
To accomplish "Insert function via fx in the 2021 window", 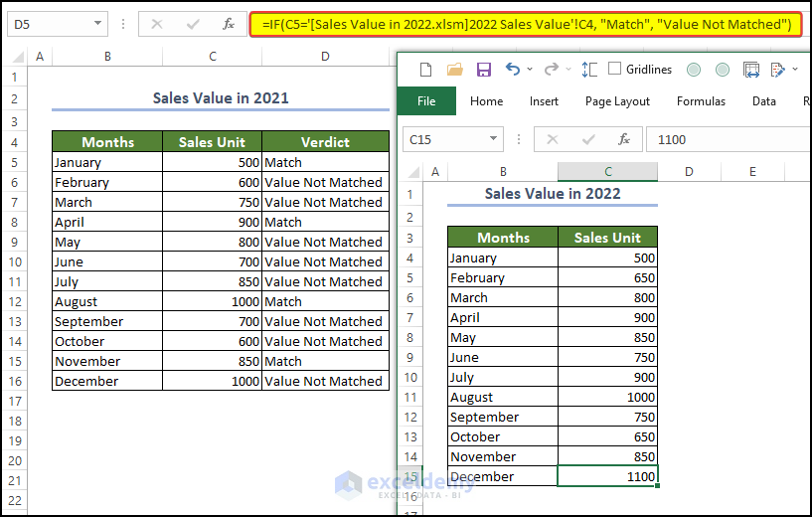I will 229,24.
